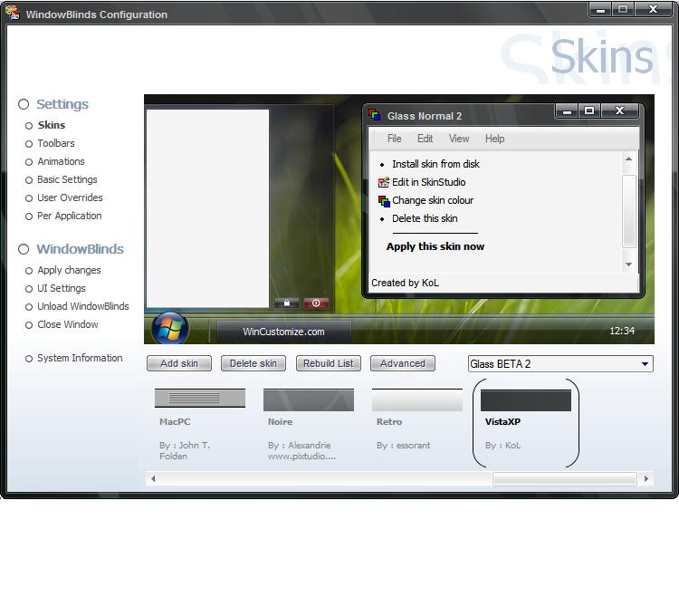Click Apply this skin now
Viewport: 679px width, 616px height.
[435, 246]
